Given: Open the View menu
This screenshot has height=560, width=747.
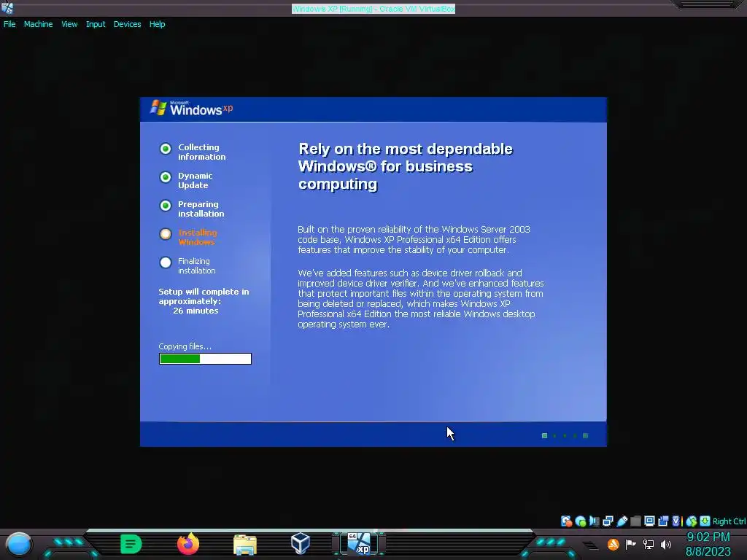Looking at the screenshot, I should (x=69, y=24).
